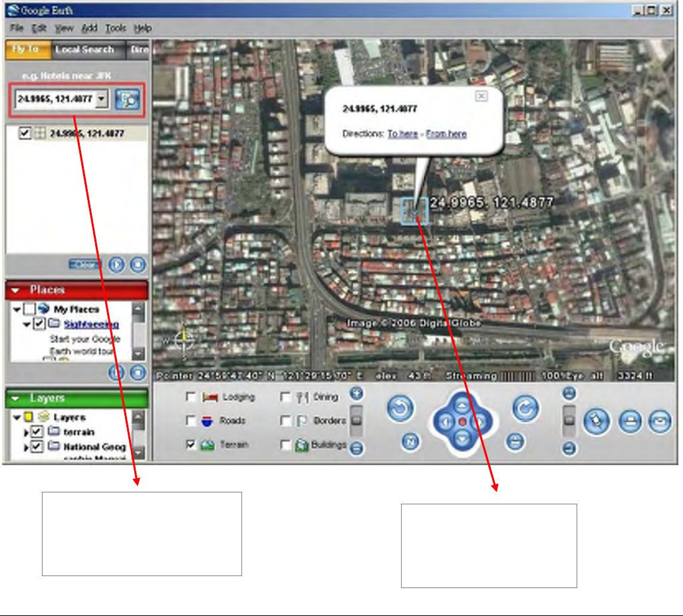Enable the Dining layer checkbox
Image resolution: width=683 pixels, height=616 pixels.
[x=286, y=397]
